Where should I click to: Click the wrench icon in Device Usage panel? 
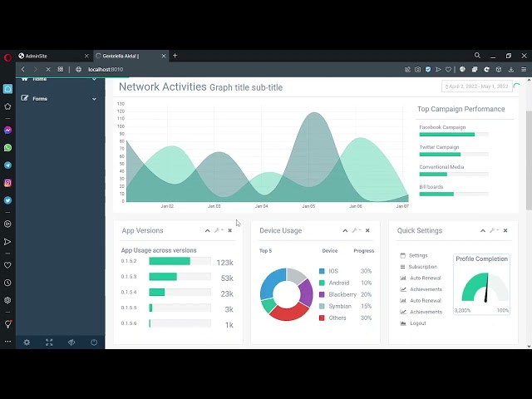(x=355, y=230)
